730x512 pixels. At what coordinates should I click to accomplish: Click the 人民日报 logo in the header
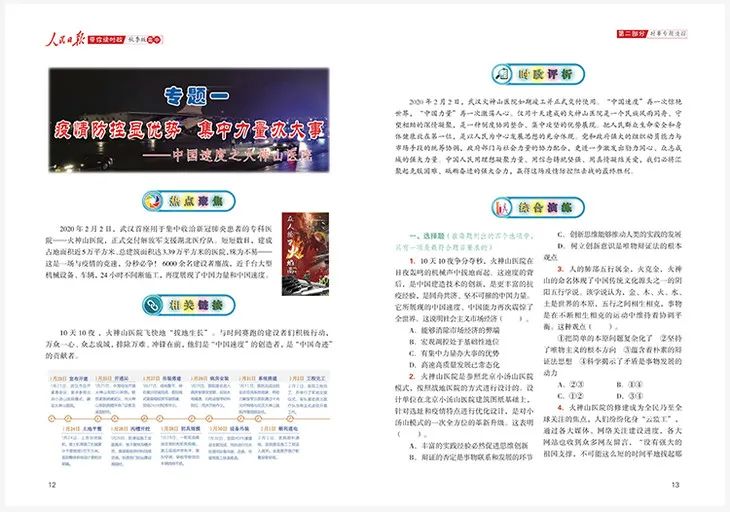pos(65,40)
